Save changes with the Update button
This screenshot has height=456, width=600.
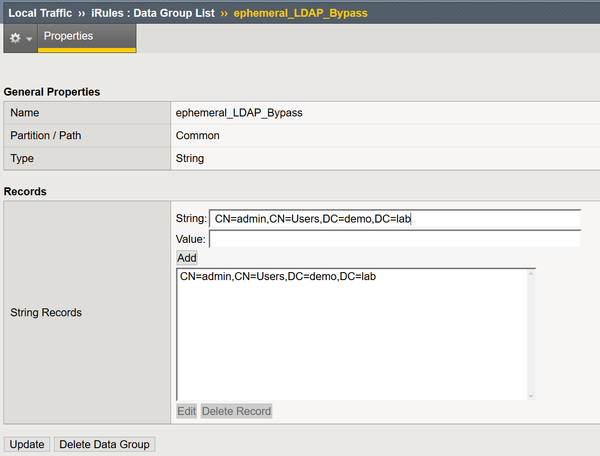pyautogui.click(x=27, y=443)
